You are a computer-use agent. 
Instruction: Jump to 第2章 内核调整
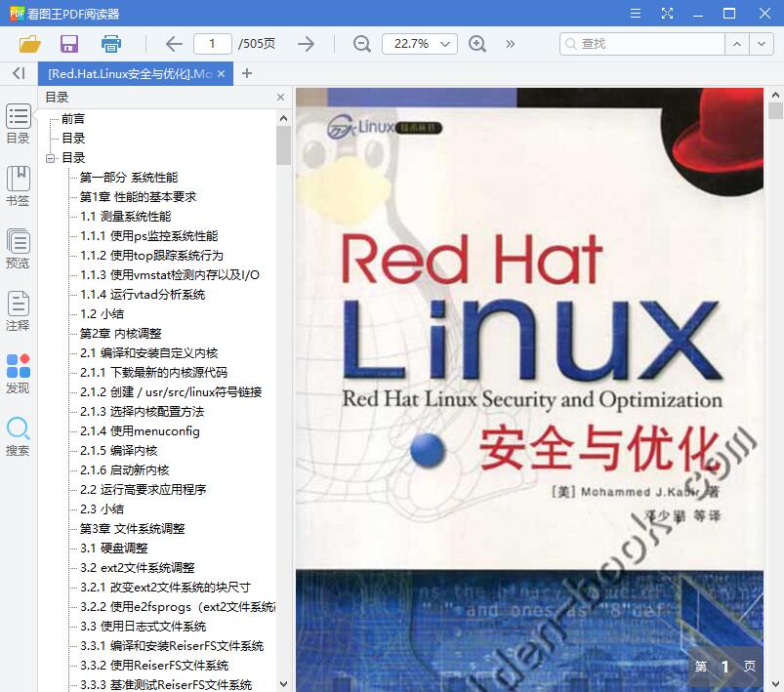120,333
